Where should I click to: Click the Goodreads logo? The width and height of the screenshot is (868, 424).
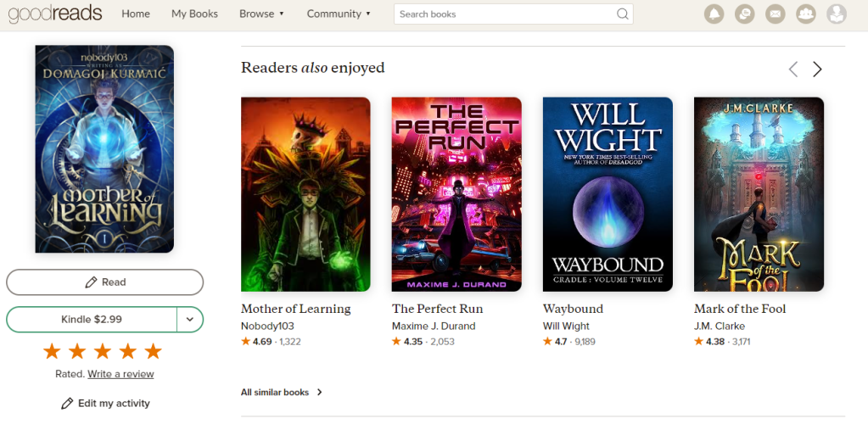tap(55, 14)
